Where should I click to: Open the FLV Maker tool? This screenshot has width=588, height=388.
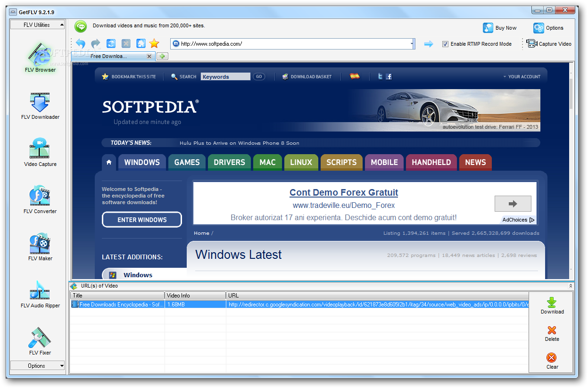[x=40, y=246]
